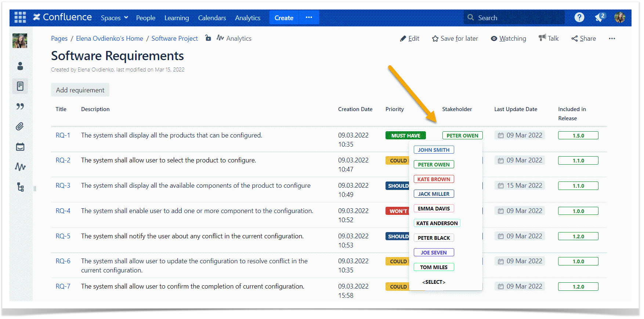Screen dimensions: 644x319
Task: Click the MUST HAVE priority status
Action: coord(405,135)
